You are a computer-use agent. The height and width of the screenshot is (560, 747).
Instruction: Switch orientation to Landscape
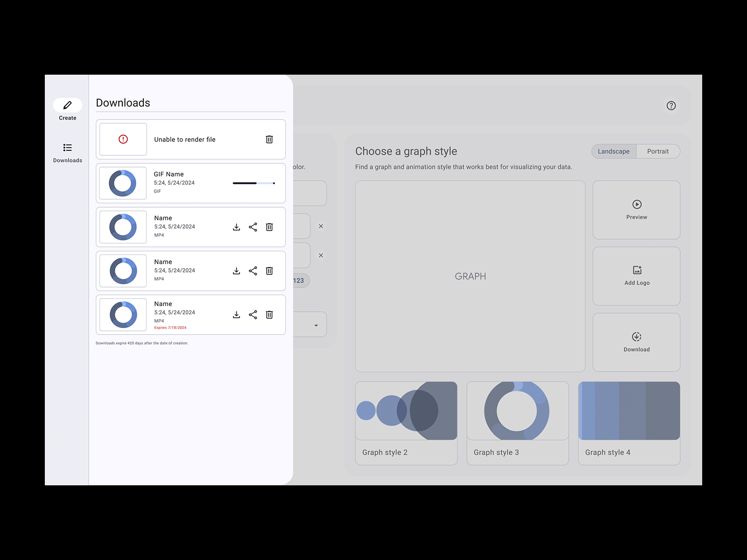click(x=613, y=152)
